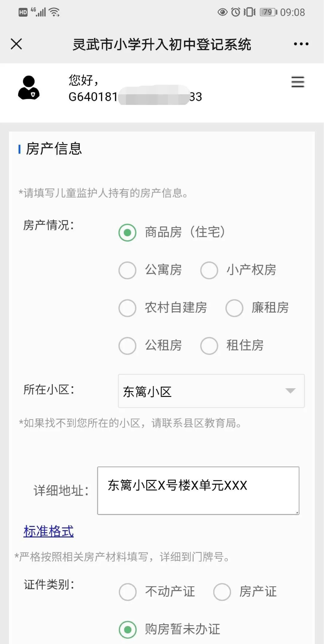Choose 不动产证 certificate type

click(x=128, y=592)
